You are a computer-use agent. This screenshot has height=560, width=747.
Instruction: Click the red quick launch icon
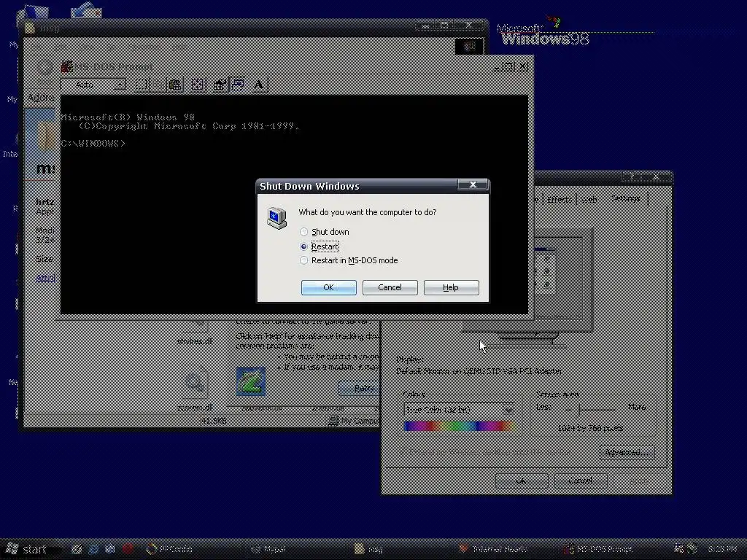pyautogui.click(x=127, y=549)
